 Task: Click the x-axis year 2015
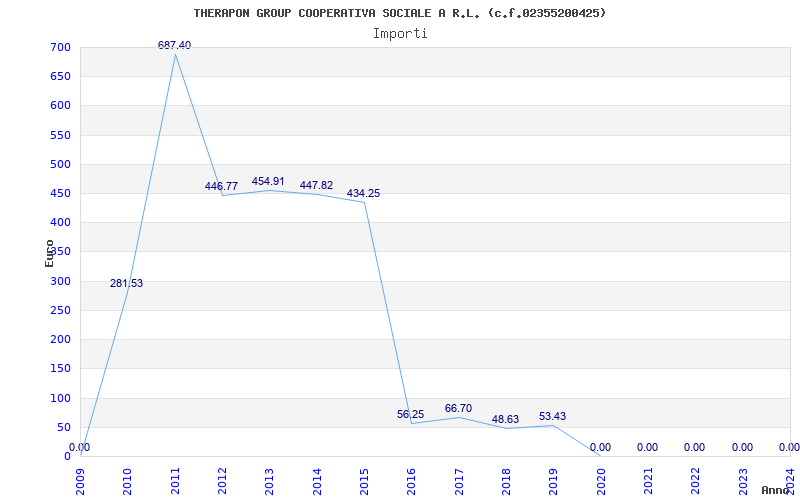tap(365, 482)
